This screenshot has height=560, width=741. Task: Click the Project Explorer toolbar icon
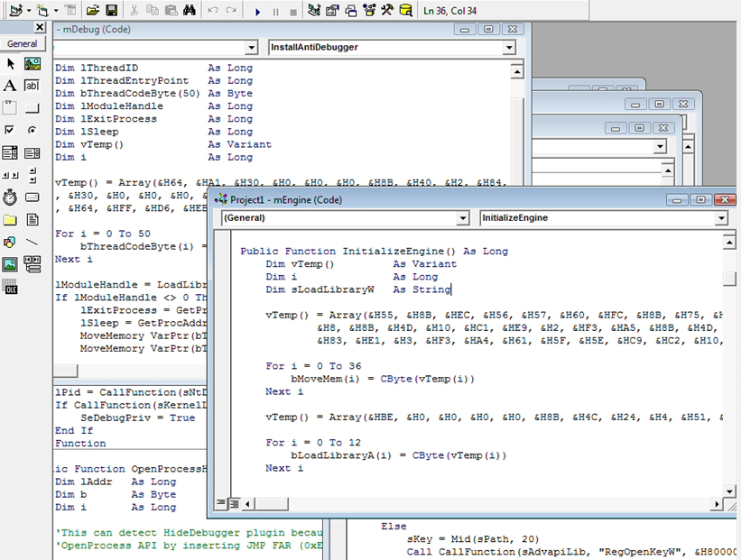[x=314, y=10]
